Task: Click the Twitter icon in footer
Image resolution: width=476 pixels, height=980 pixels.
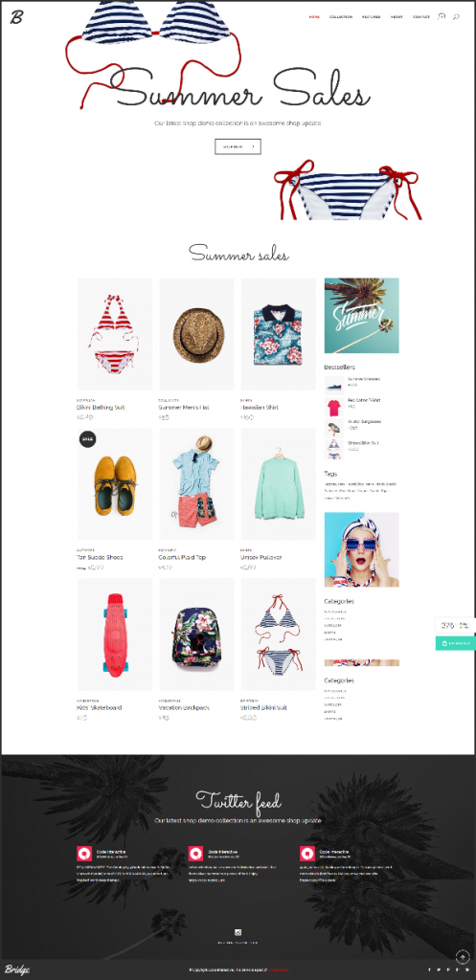Action: (439, 970)
